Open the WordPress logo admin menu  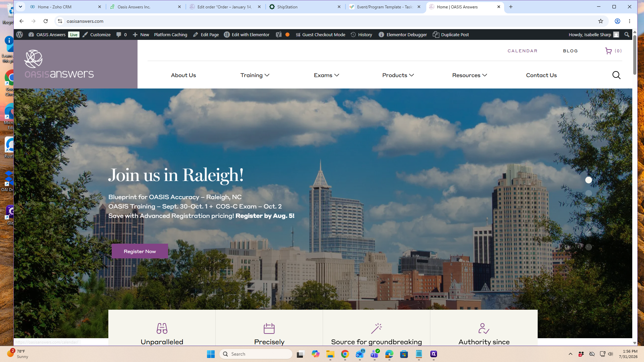[x=19, y=35]
